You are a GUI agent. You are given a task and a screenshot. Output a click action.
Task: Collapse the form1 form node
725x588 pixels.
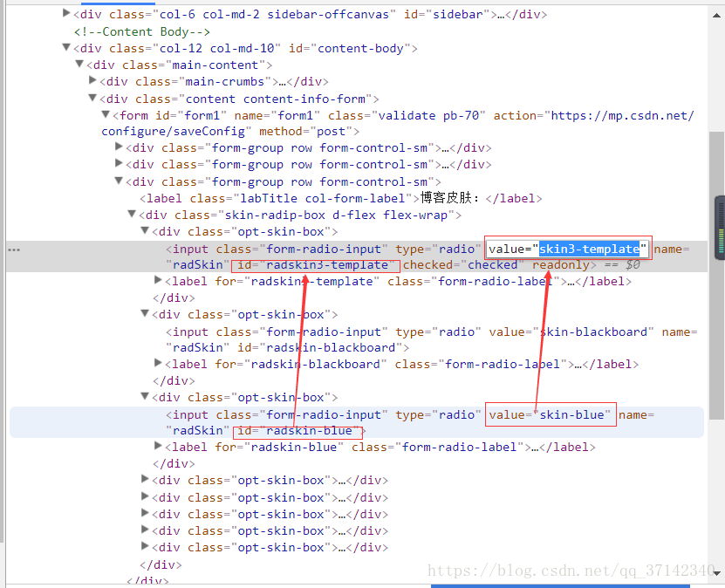[106, 114]
